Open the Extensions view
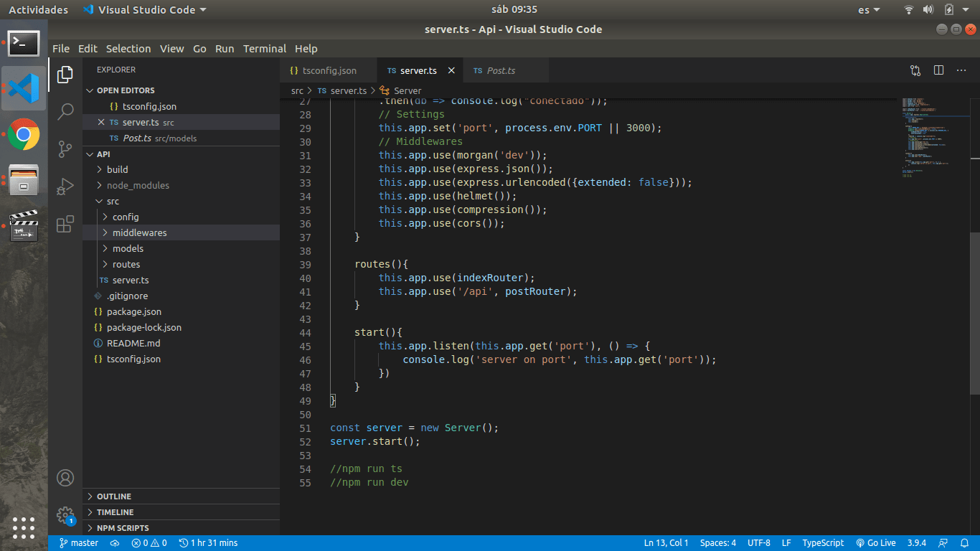 point(65,224)
